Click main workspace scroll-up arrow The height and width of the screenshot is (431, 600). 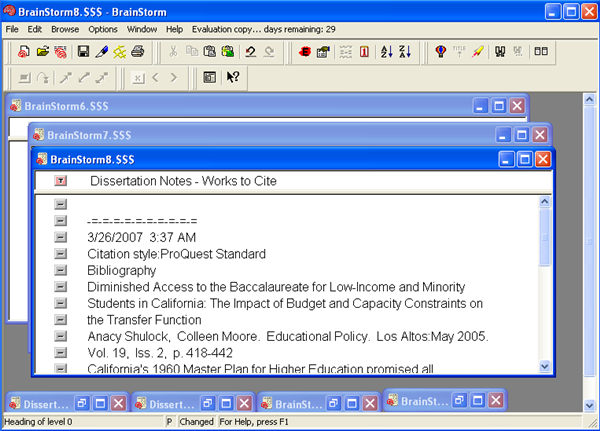pyautogui.click(x=589, y=100)
